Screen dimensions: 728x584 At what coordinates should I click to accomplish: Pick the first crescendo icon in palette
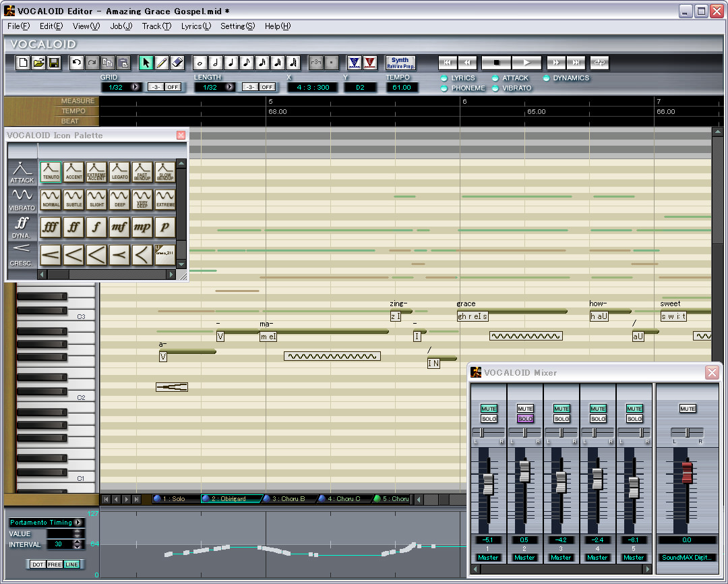51,255
